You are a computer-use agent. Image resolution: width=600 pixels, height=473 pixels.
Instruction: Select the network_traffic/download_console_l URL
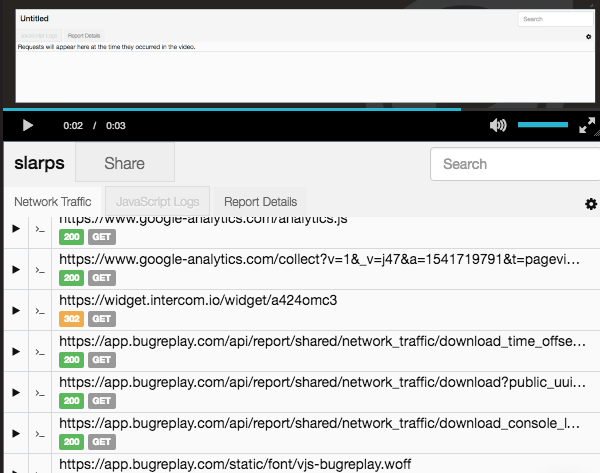coord(320,423)
